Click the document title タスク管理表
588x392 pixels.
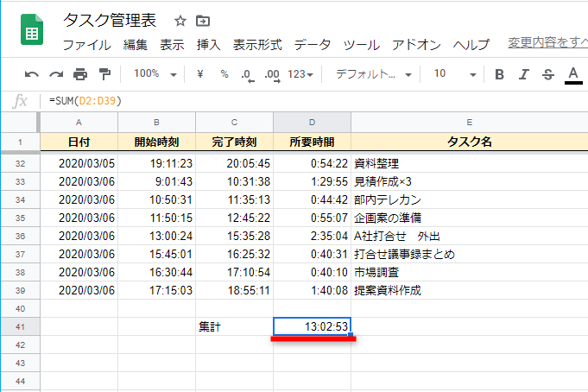click(x=110, y=20)
